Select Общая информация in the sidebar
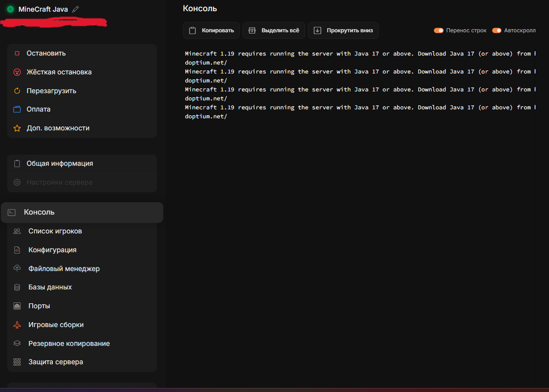Viewport: 549px width, 392px height. (x=59, y=164)
